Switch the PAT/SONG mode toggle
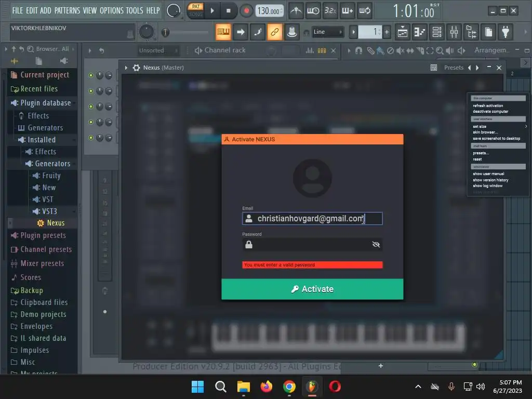532x399 pixels. click(196, 10)
